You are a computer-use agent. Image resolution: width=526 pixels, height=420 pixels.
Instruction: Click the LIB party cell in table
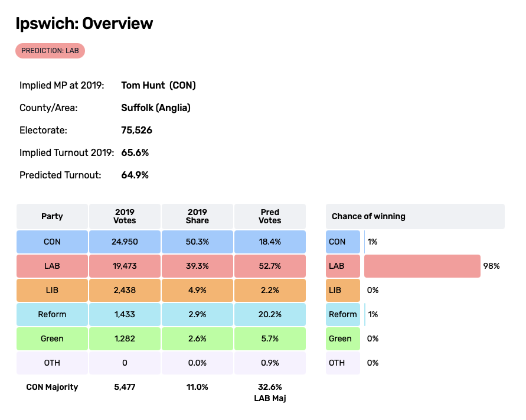coord(52,290)
